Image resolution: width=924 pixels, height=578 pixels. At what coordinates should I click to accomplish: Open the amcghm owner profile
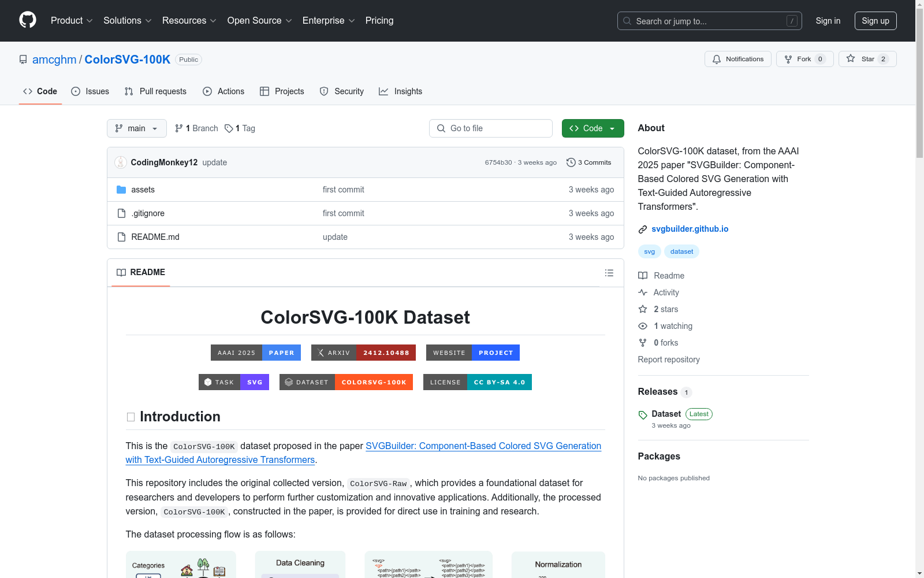point(54,60)
